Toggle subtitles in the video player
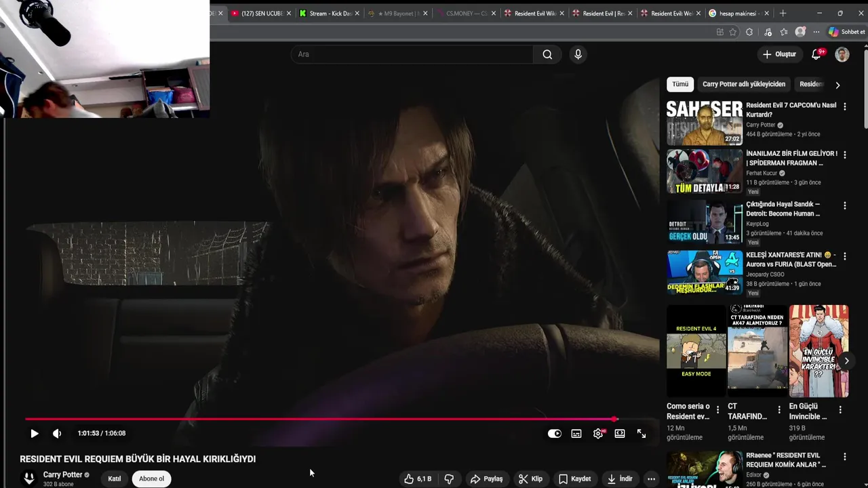868x488 pixels. [x=576, y=434]
